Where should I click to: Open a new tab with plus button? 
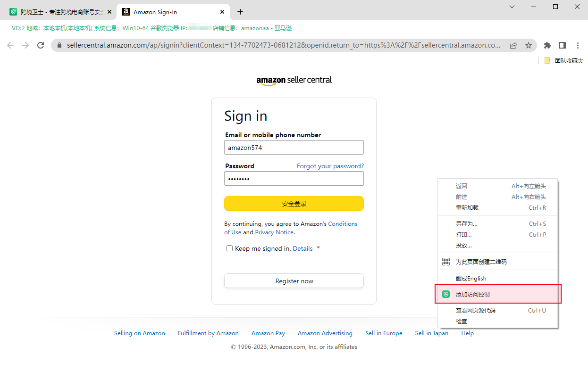click(x=240, y=12)
